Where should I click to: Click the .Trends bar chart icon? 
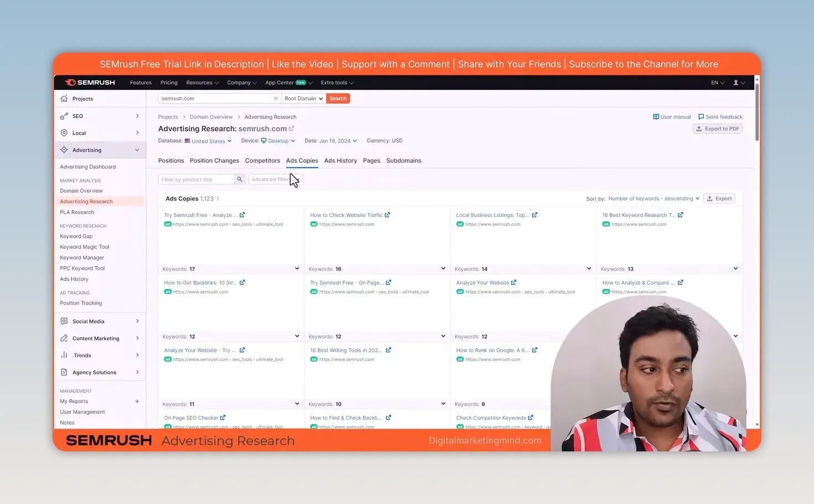(x=64, y=355)
